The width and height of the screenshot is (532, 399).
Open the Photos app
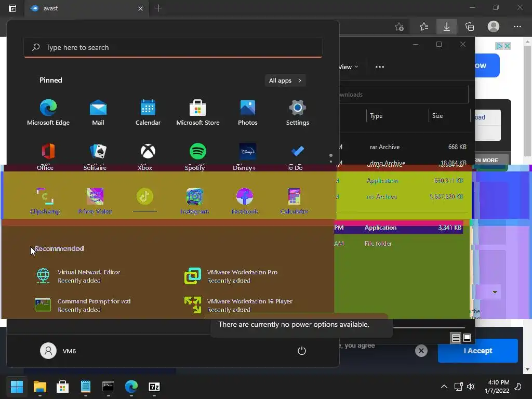248,113
